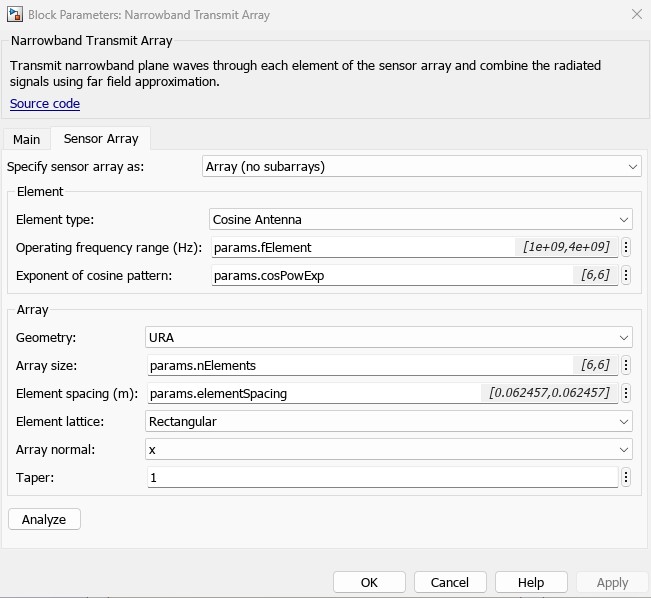Viewport: 651px width, 598px height.
Task: Expand the Array normal dropdown
Action: pos(389,450)
